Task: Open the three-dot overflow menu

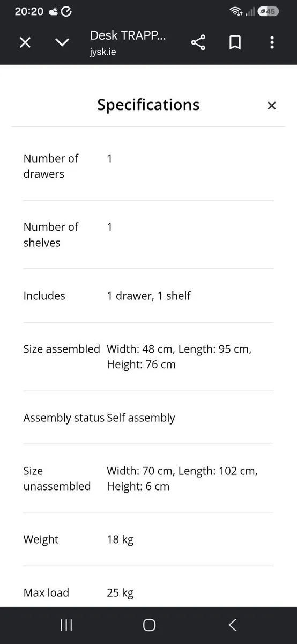Action: point(272,42)
